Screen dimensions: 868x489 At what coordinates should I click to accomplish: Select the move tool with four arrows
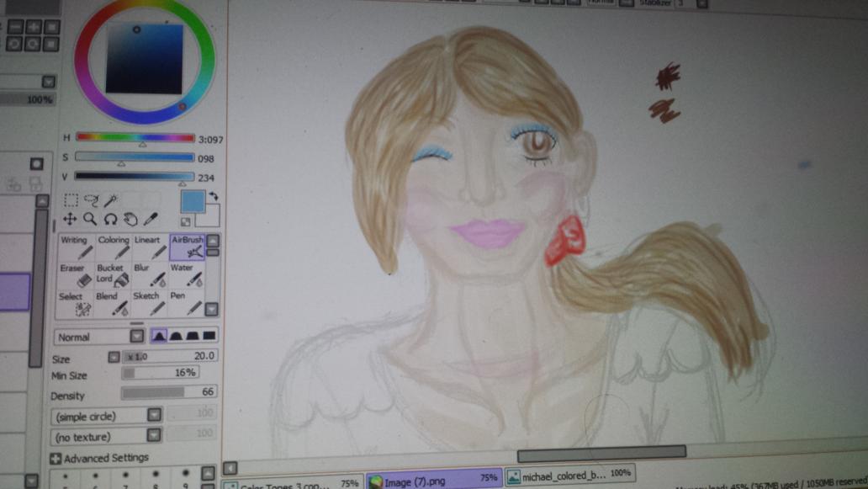point(70,219)
